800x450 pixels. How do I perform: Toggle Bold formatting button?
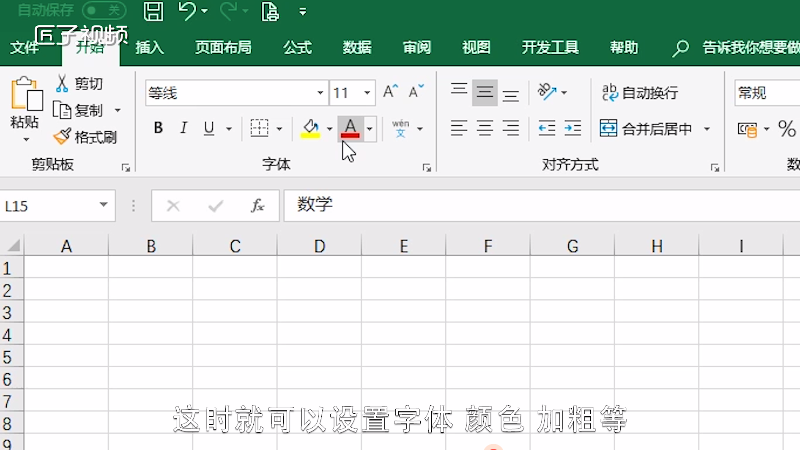(x=158, y=128)
